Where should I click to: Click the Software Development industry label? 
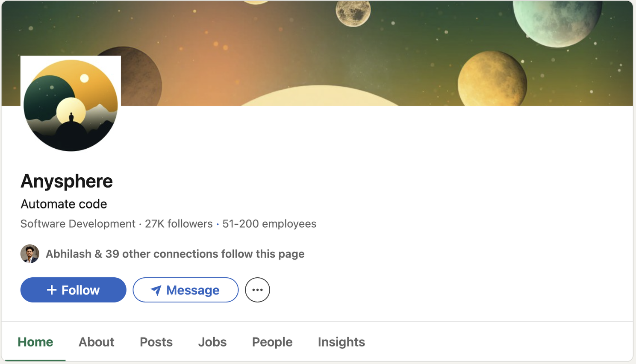(78, 224)
